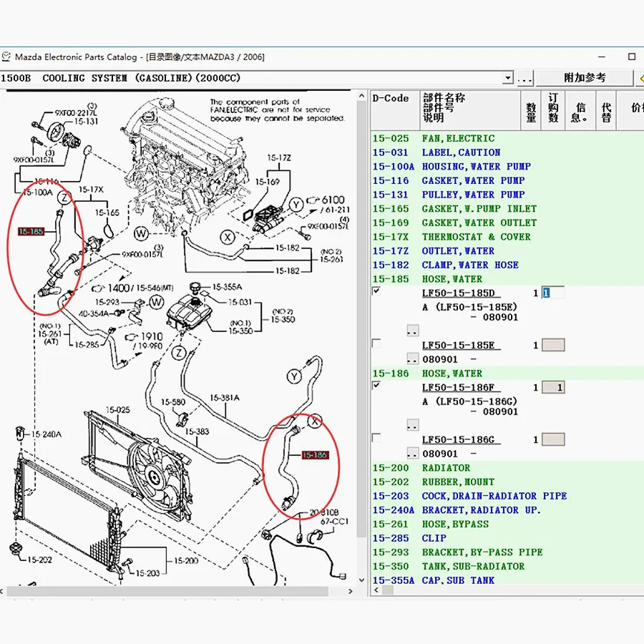Select the 15-261 HOSE, BYPASS row

(x=507, y=524)
